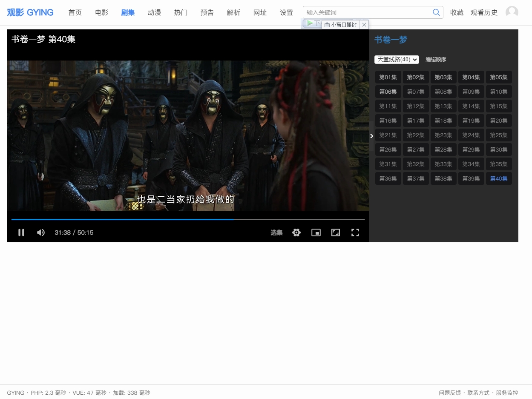The width and height of the screenshot is (532, 399).
Task: Open the 电影 section
Action: 101,12
